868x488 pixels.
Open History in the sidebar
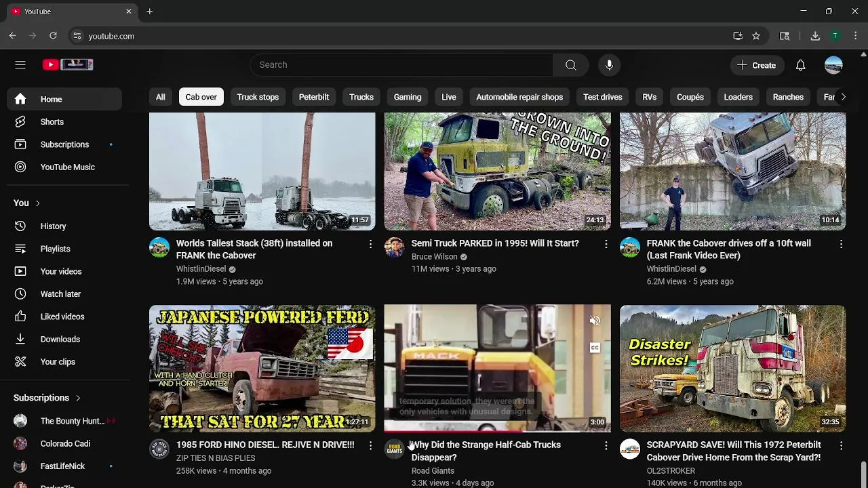coord(64,226)
